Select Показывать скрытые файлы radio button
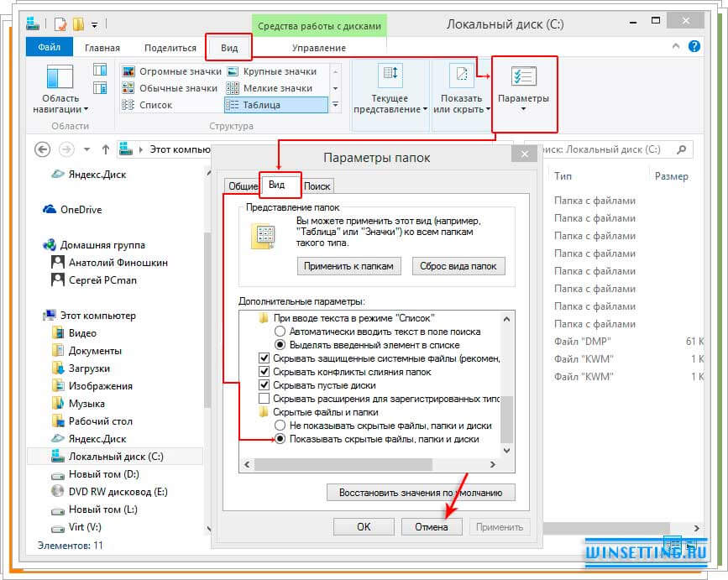Image resolution: width=728 pixels, height=580 pixels. tap(280, 439)
